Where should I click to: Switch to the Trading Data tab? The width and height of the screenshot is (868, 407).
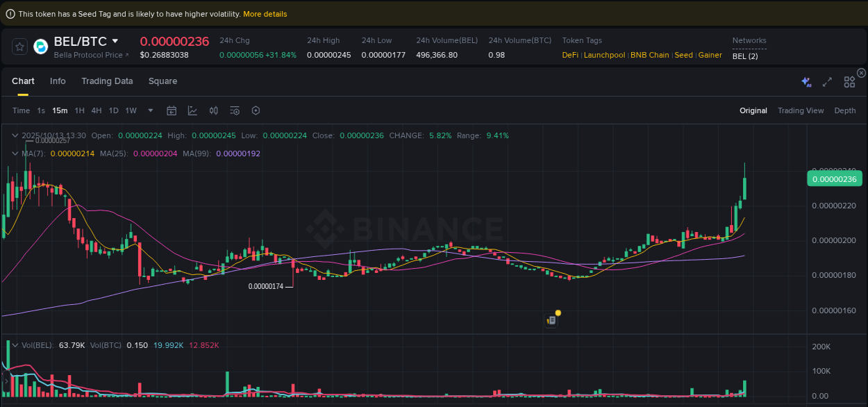tap(107, 81)
